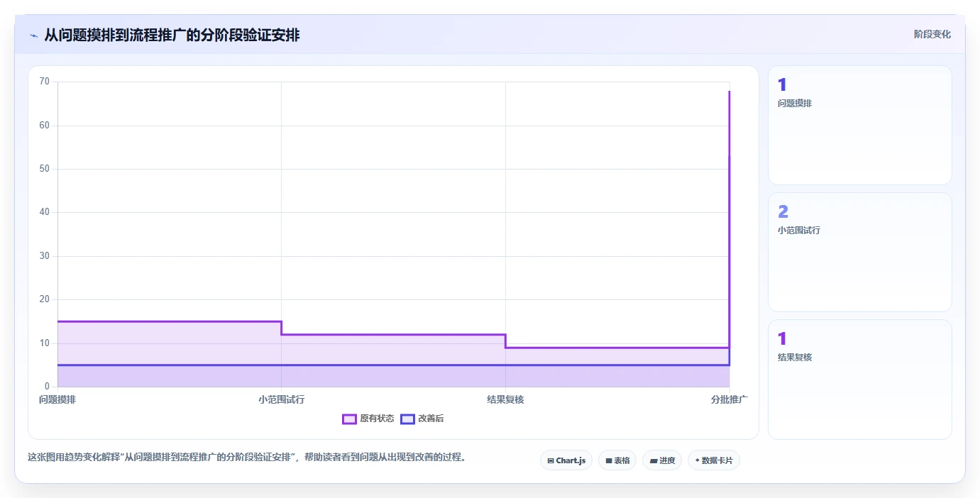
Task: Click the y-axis value 20
Action: (x=45, y=299)
